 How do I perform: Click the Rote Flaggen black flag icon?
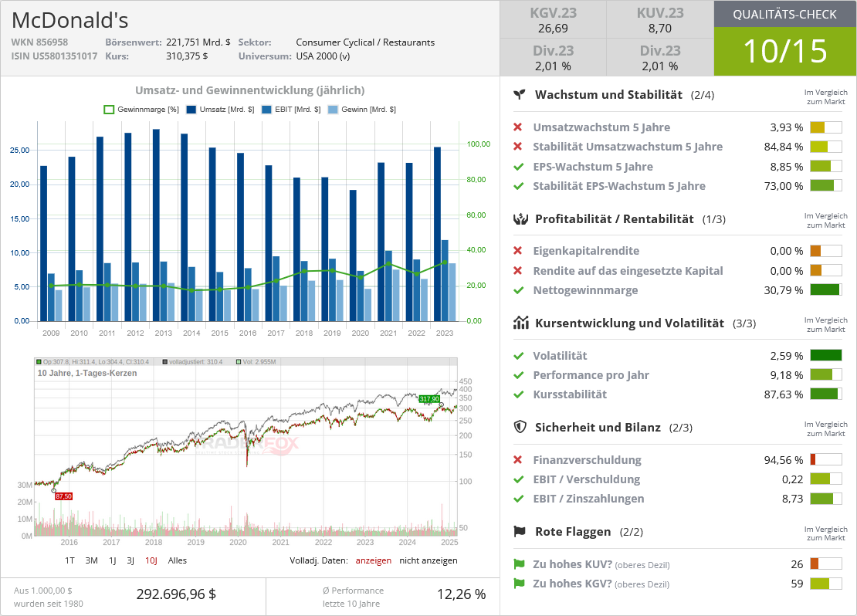pos(520,531)
